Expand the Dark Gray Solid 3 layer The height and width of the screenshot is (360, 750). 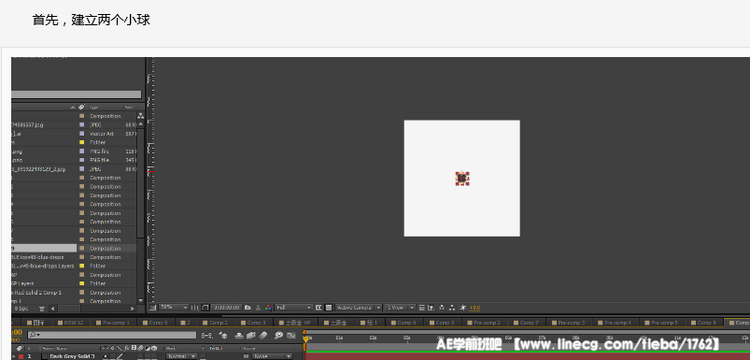[x=13, y=356]
